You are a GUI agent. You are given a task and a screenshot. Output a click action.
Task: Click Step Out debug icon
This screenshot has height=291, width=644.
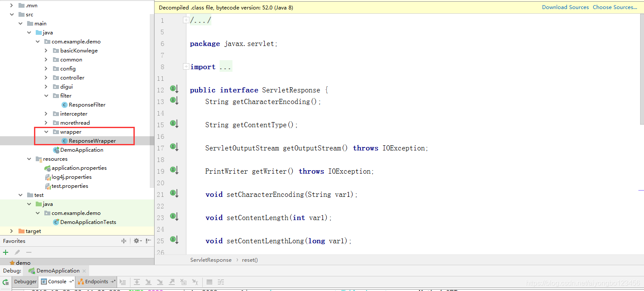click(172, 282)
